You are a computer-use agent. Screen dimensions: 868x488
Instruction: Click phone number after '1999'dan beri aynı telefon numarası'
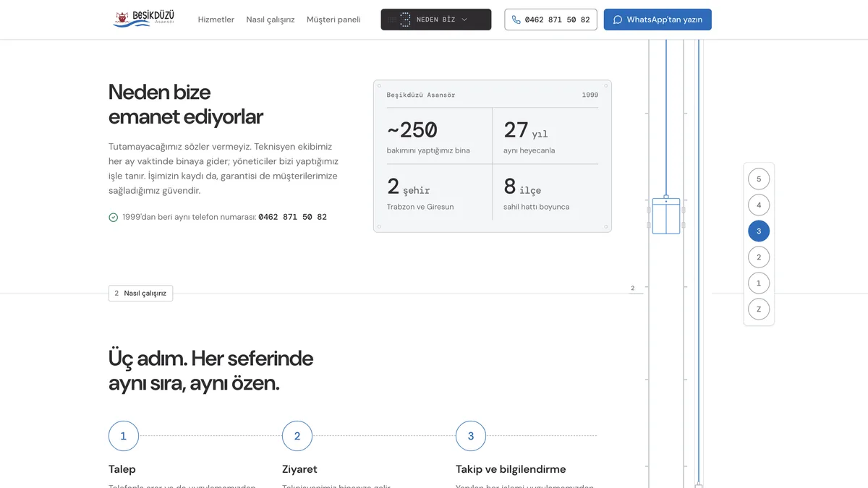[x=292, y=217]
